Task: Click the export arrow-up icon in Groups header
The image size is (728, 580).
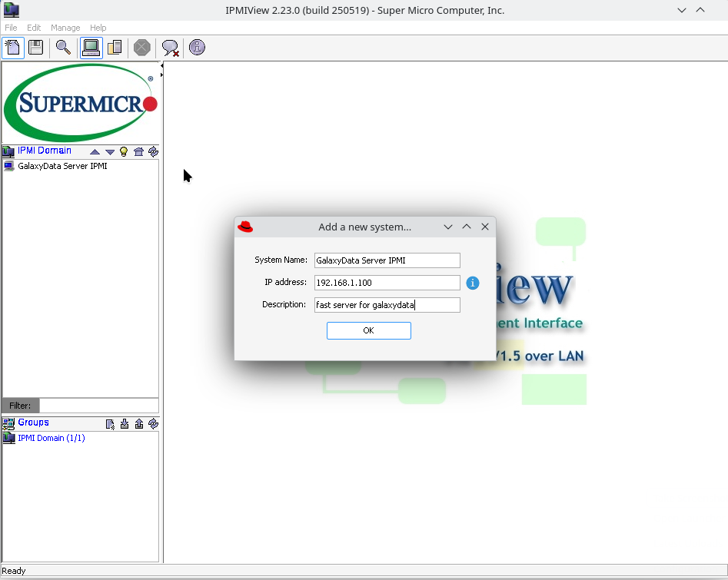Action: pos(139,423)
